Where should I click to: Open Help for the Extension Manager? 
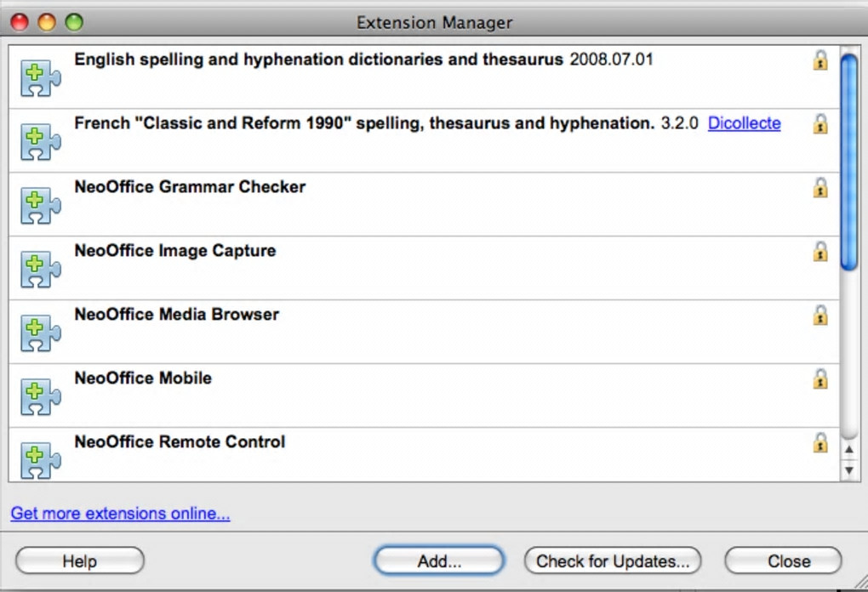point(80,561)
